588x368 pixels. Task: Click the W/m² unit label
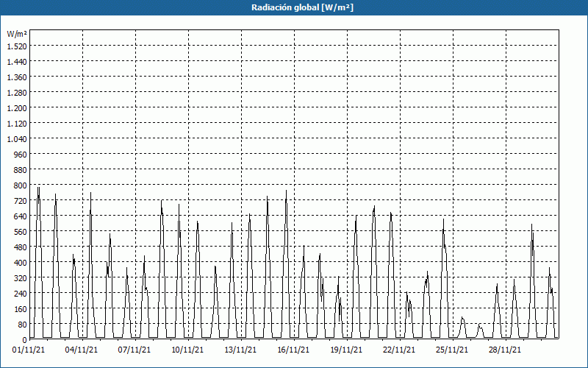tap(17, 34)
